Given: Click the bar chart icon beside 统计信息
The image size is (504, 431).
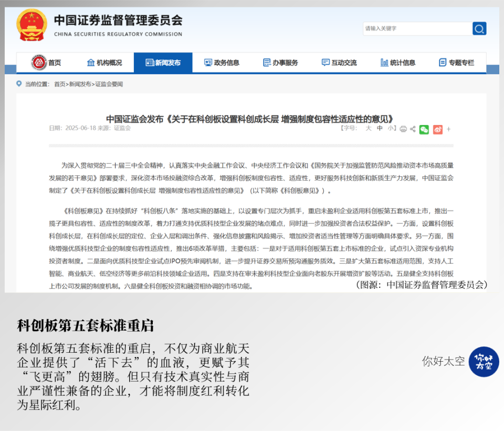Looking at the screenshot, I should point(384,62).
